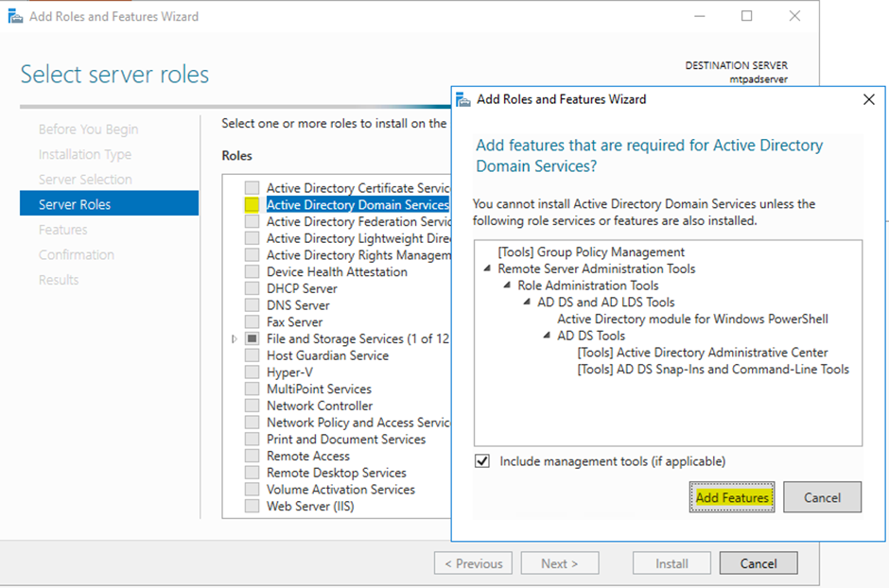
Task: Select the Network Controller role label
Action: [x=320, y=406]
